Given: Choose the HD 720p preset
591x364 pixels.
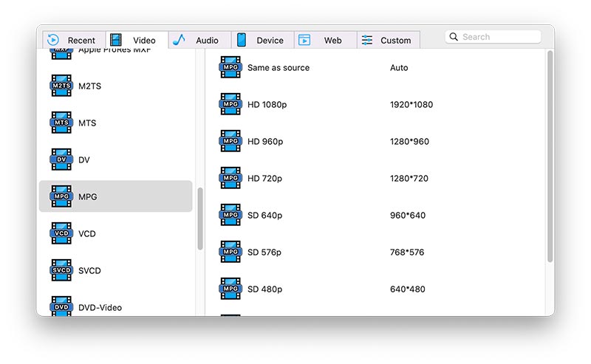Looking at the screenshot, I should [x=264, y=178].
